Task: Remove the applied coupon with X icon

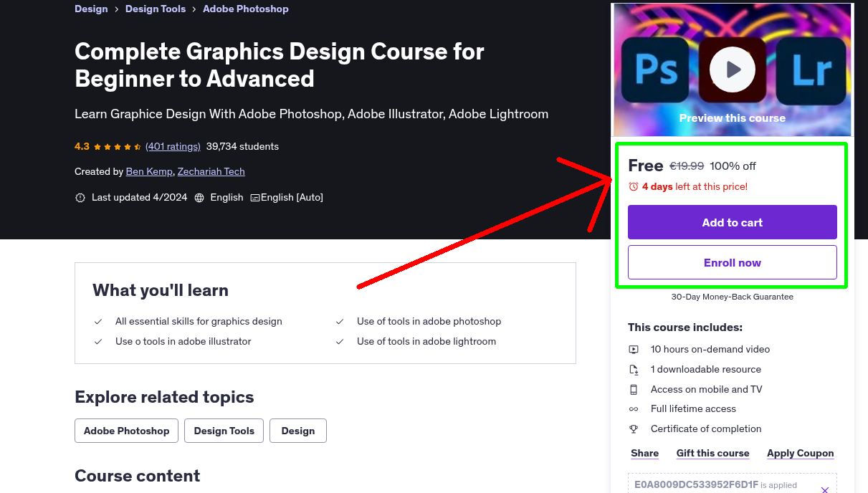Action: tap(824, 490)
